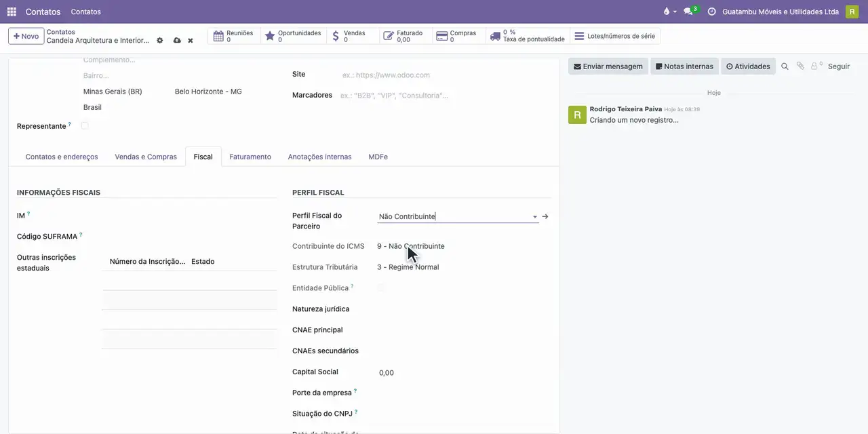Image resolution: width=868 pixels, height=434 pixels.
Task: Open Perfil Fiscal record via arrow icon
Action: pyautogui.click(x=545, y=217)
